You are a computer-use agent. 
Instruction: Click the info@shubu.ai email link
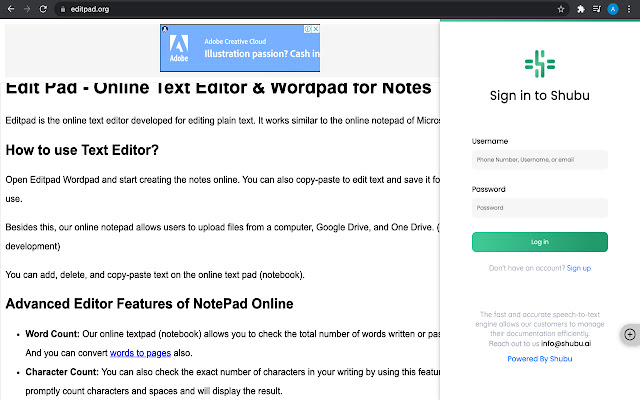pos(566,343)
